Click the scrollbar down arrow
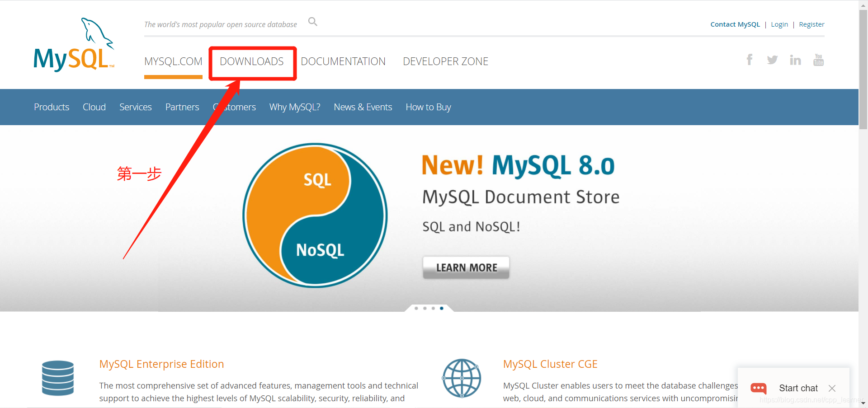 [863, 403]
